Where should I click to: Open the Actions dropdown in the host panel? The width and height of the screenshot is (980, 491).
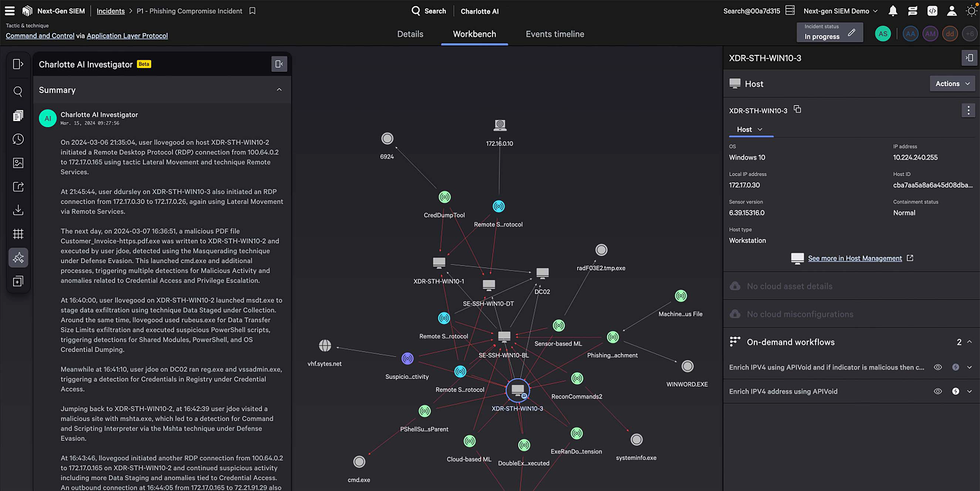(x=952, y=83)
